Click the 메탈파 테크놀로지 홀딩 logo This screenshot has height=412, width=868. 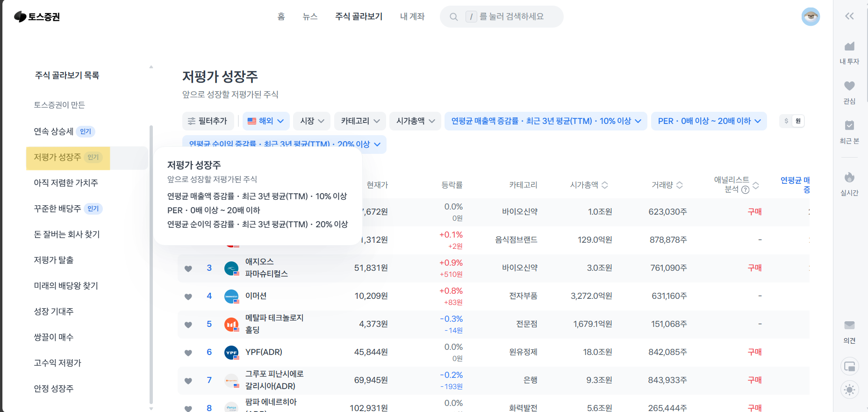[231, 325]
